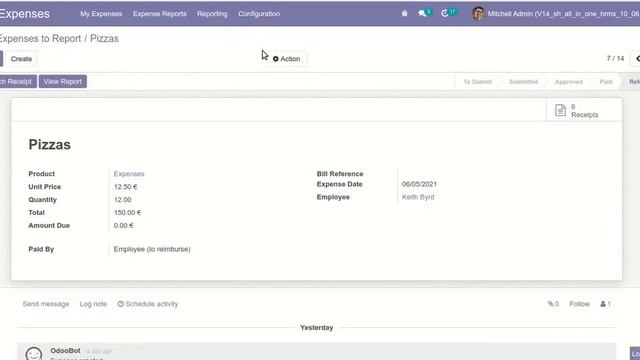Open the Keith Byrd employee link
The image size is (640, 360).
(418, 197)
